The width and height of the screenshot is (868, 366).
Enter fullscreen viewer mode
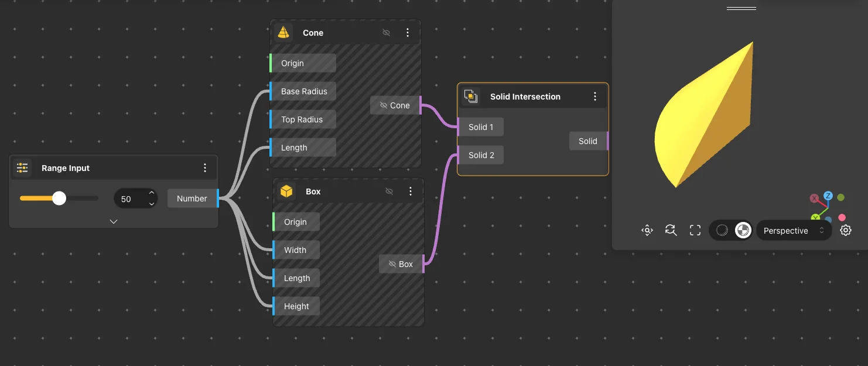pos(695,231)
